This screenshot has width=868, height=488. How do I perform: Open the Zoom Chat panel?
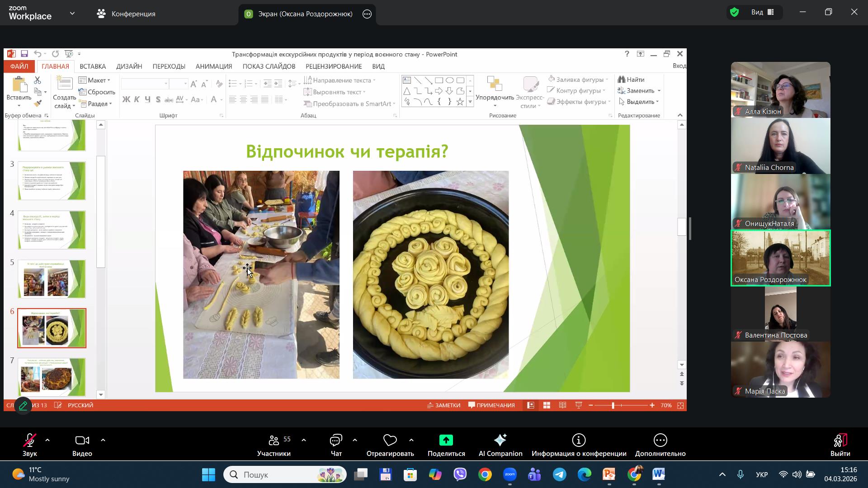pyautogui.click(x=336, y=441)
